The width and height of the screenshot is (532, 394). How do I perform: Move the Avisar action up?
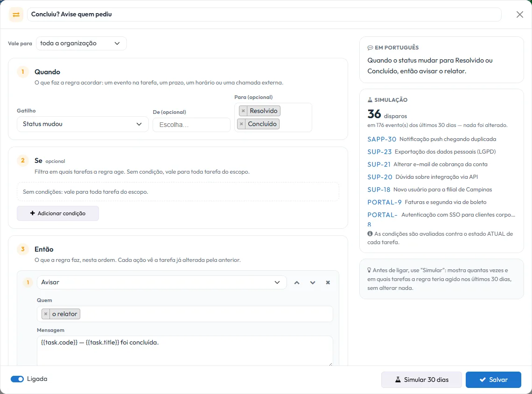(x=297, y=282)
